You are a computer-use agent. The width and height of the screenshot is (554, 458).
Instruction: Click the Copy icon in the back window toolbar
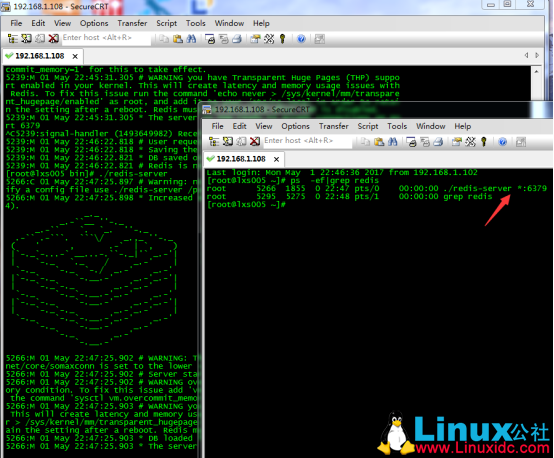click(x=164, y=39)
